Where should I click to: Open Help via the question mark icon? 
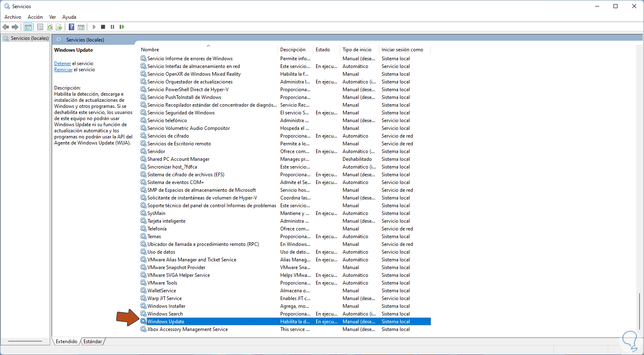pyautogui.click(x=71, y=27)
